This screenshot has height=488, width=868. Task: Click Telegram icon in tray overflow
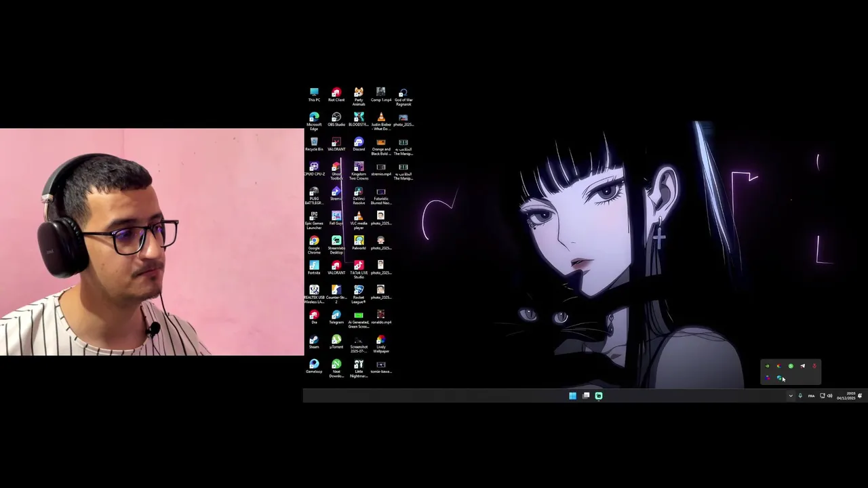coord(802,366)
